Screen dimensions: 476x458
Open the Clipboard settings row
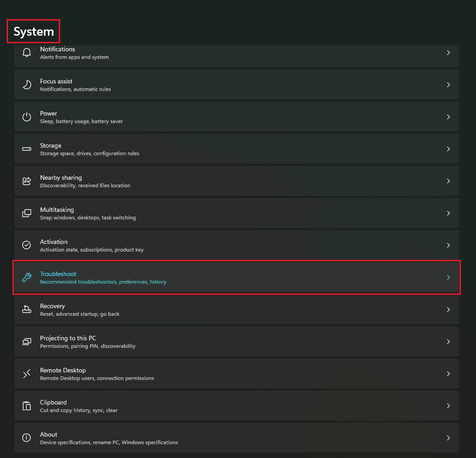pyautogui.click(x=236, y=405)
